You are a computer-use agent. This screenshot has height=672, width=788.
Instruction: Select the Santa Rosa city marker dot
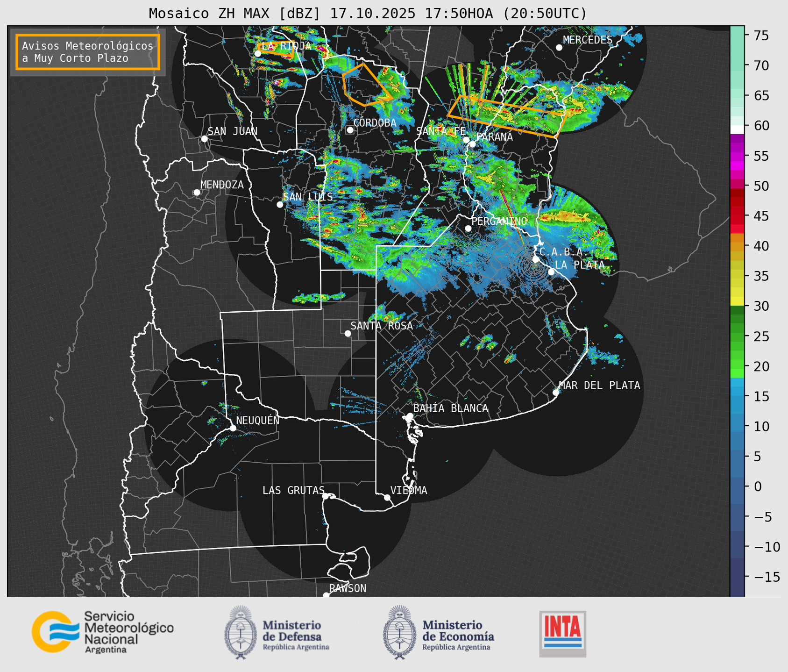coord(348,333)
